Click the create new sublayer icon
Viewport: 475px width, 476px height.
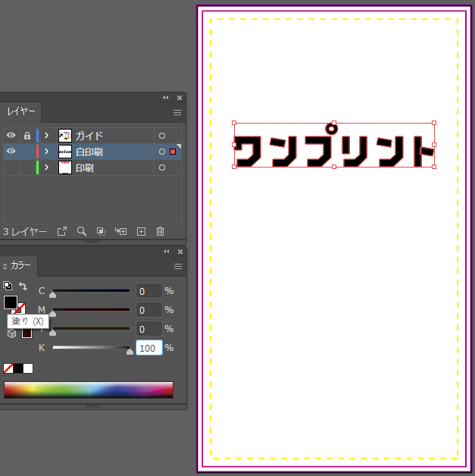[x=120, y=231]
